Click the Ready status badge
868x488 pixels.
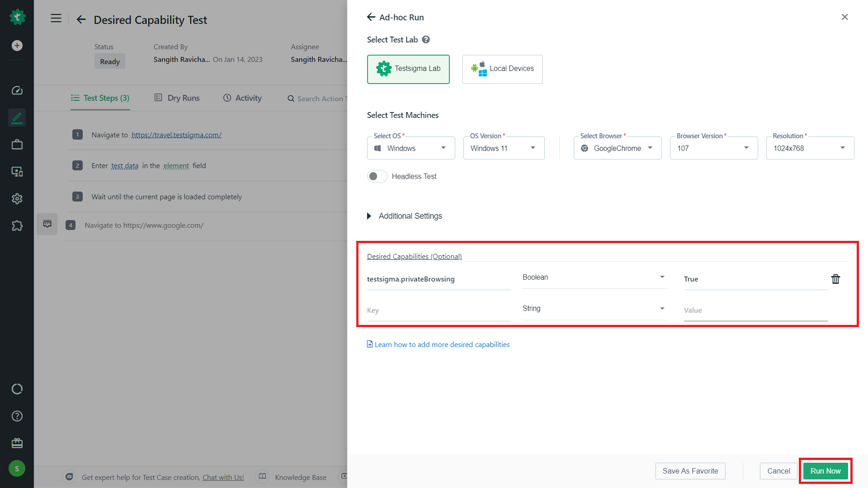(110, 61)
